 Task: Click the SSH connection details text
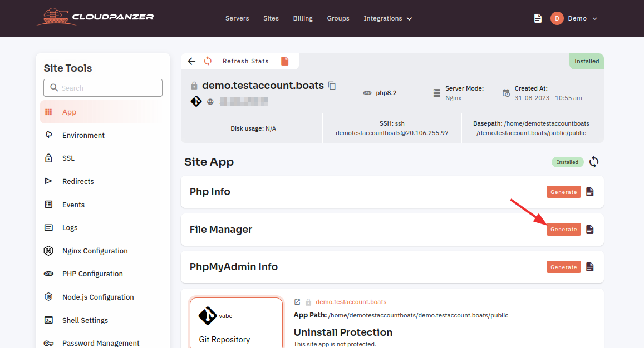(x=392, y=128)
